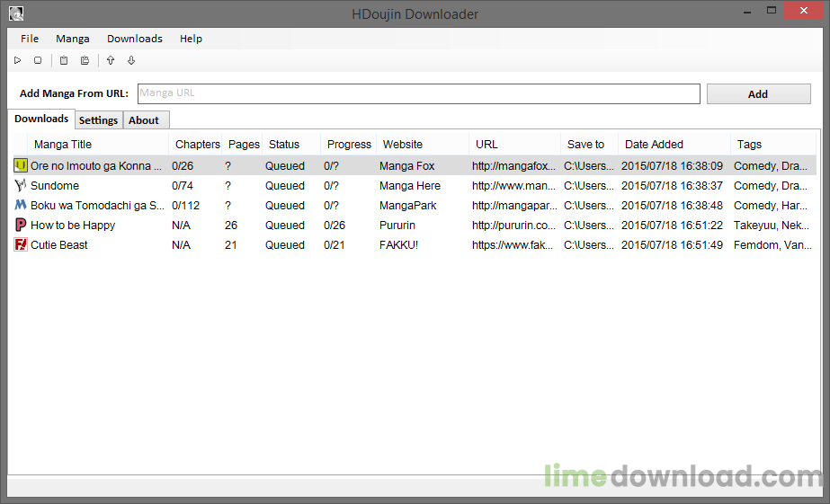Click the Femdom, Van... tags cell

tap(772, 245)
